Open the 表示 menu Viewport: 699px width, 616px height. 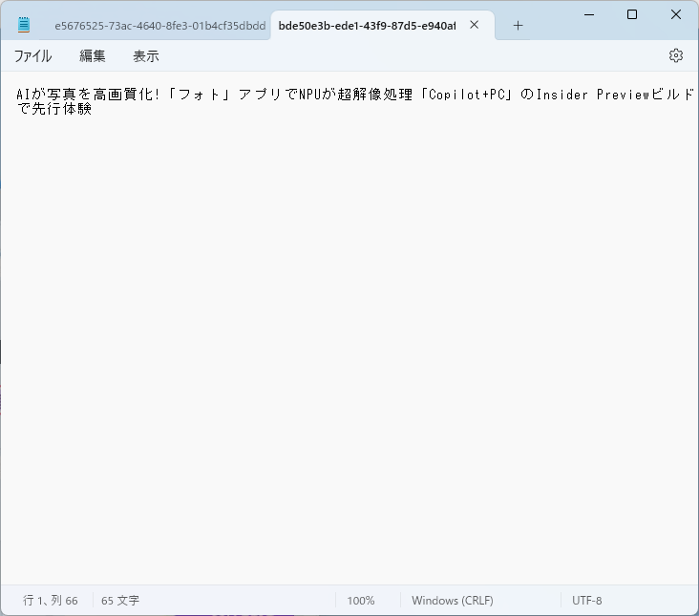pos(146,56)
